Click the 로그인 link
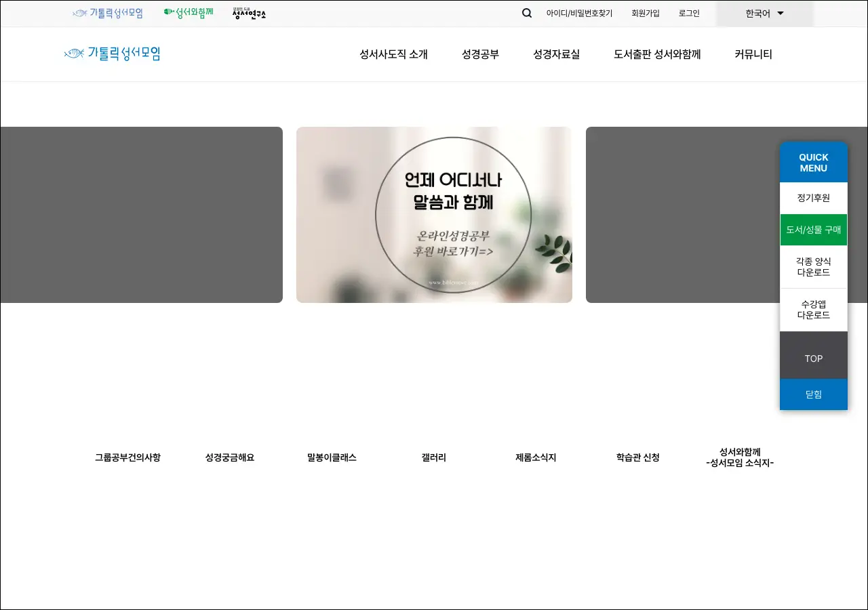The height and width of the screenshot is (610, 868). pyautogui.click(x=689, y=14)
